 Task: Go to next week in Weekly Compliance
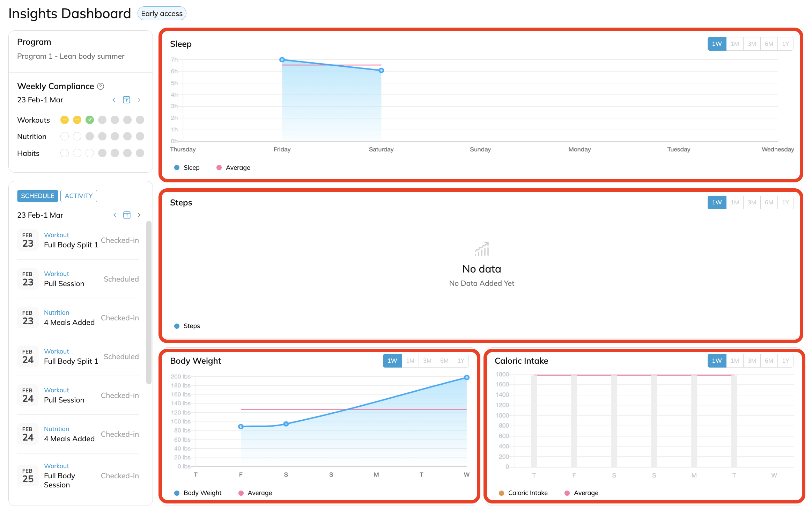tap(139, 100)
